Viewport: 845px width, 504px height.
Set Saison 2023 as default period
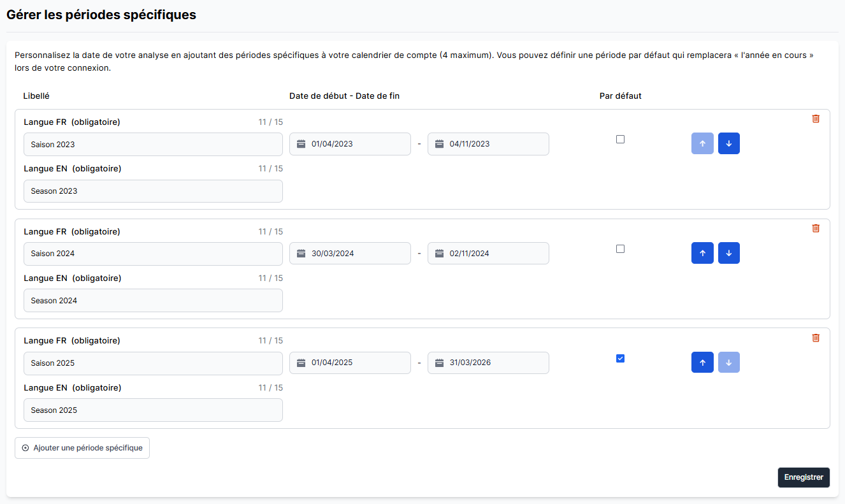620,140
